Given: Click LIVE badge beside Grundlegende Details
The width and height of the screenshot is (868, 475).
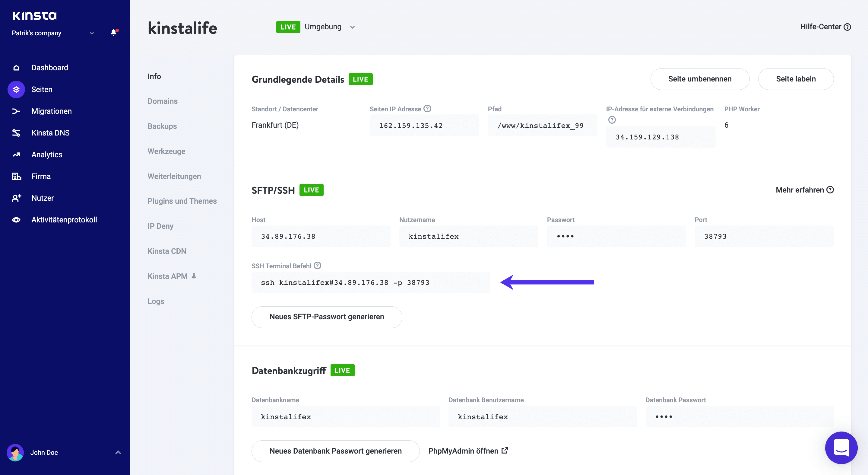Looking at the screenshot, I should click(x=360, y=79).
